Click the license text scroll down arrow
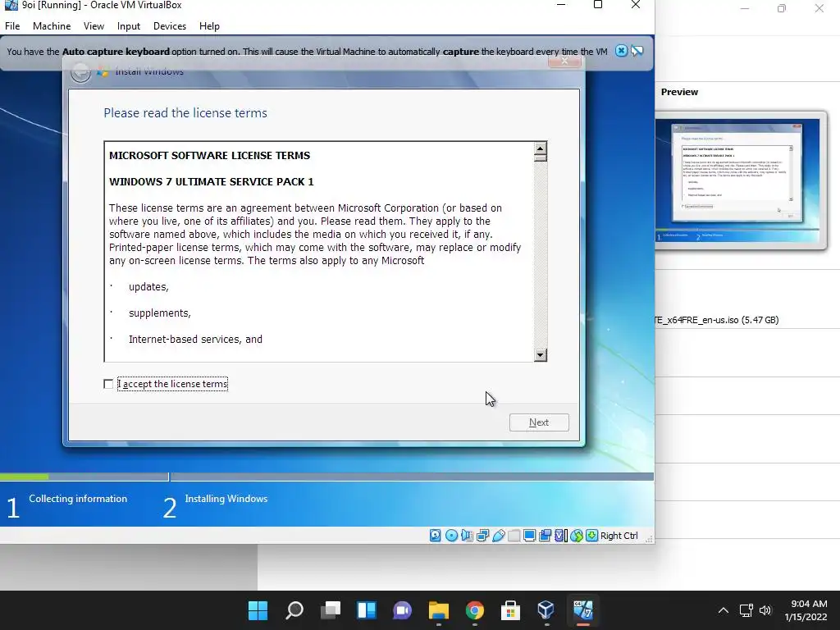The height and width of the screenshot is (630, 840). pyautogui.click(x=540, y=354)
